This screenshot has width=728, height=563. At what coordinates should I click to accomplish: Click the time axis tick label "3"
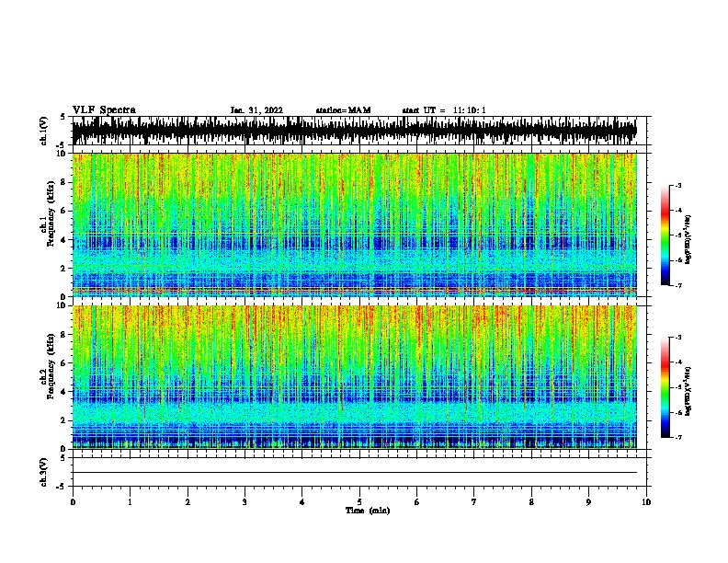pos(245,502)
